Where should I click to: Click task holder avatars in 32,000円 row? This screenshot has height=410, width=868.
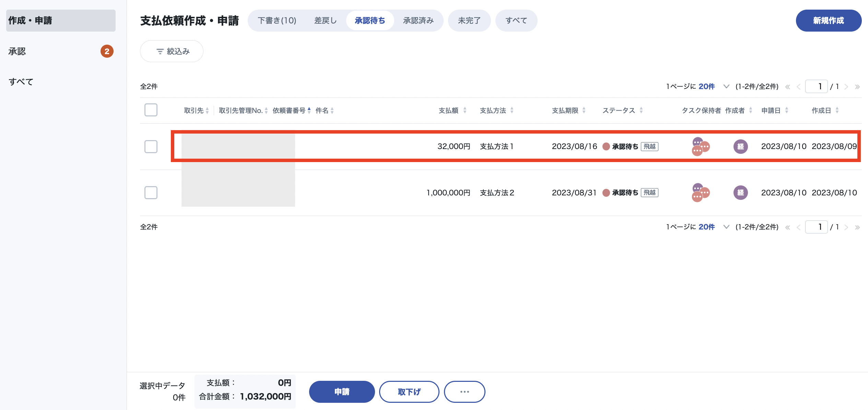point(701,147)
